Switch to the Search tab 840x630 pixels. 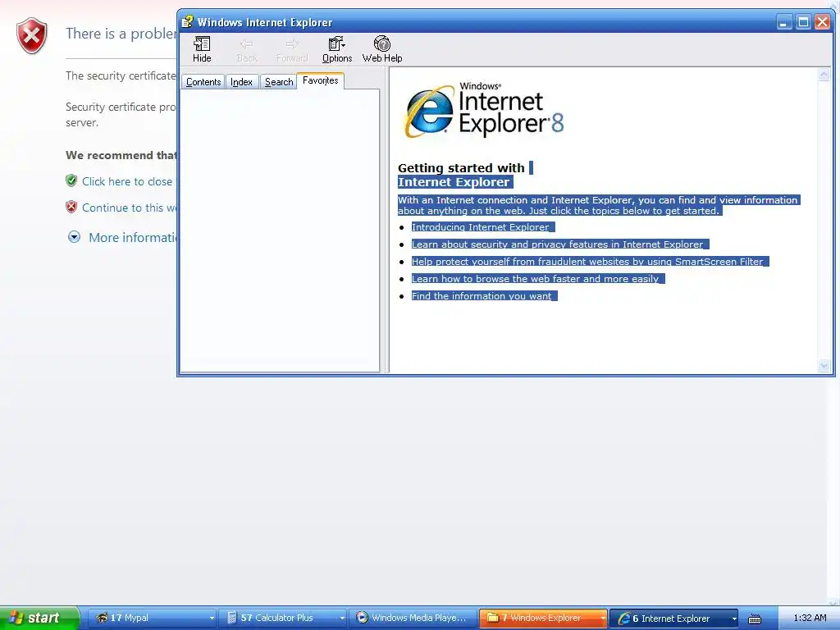point(279,82)
